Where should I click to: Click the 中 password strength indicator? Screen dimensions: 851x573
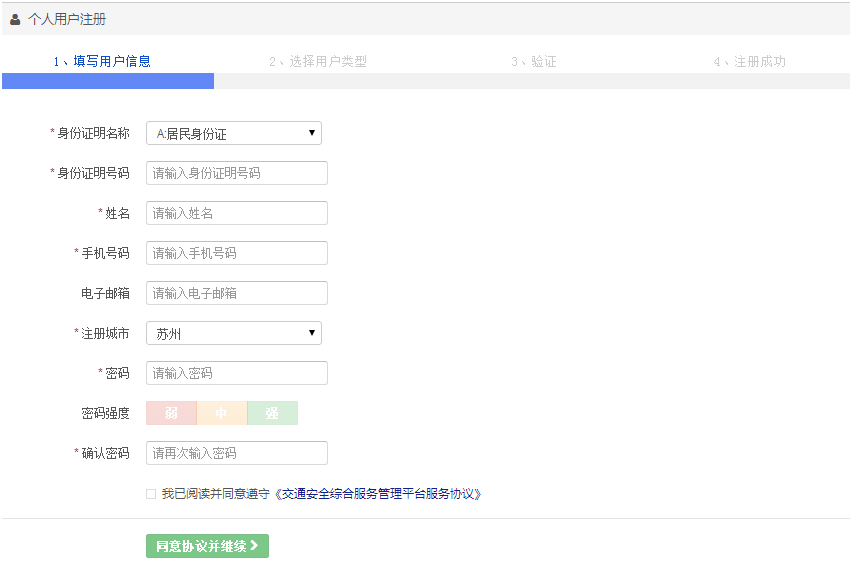(x=222, y=413)
